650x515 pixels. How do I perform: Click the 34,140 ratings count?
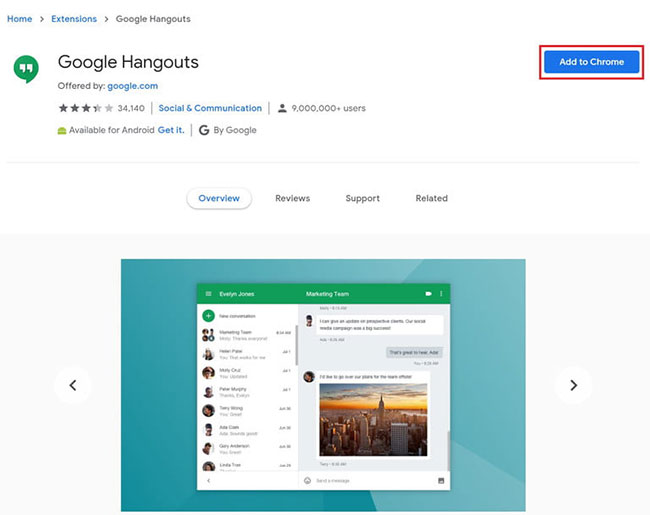pyautogui.click(x=131, y=108)
